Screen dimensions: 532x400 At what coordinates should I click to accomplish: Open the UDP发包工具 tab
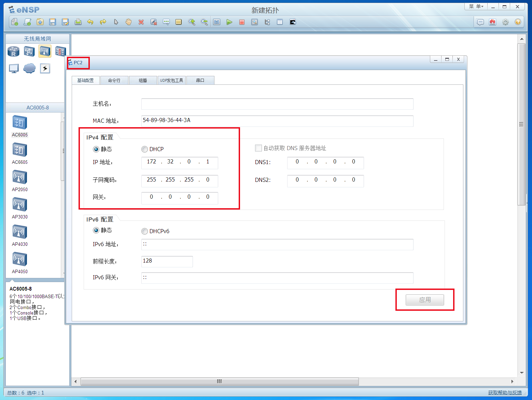pos(171,80)
